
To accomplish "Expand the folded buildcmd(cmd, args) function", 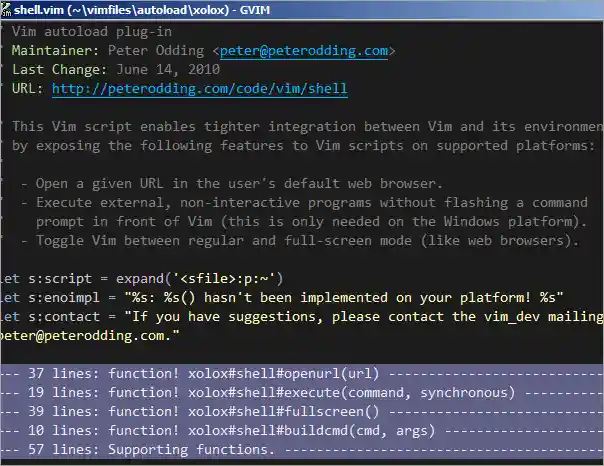I will pyautogui.click(x=302, y=431).
